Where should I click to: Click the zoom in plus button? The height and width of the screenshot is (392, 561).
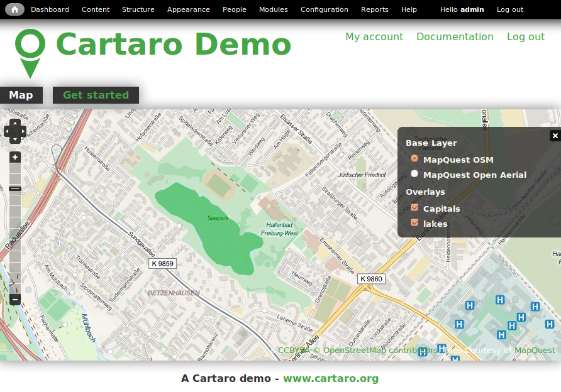point(15,157)
